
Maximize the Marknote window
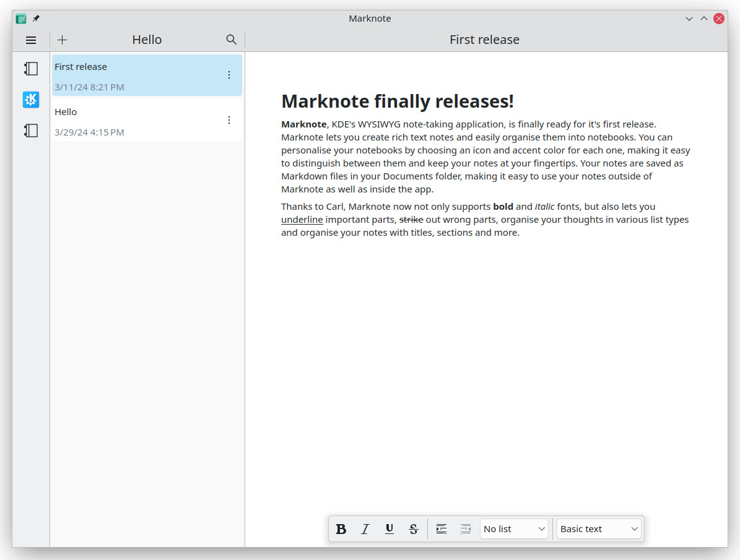703,19
